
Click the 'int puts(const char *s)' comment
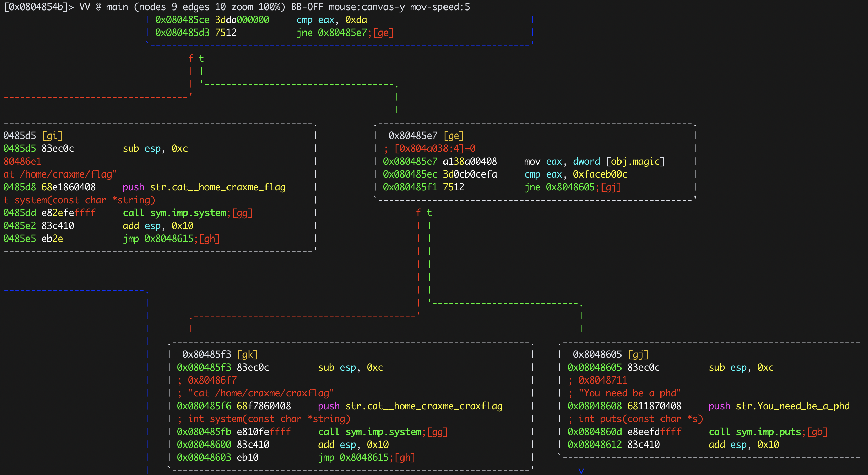click(x=641, y=419)
